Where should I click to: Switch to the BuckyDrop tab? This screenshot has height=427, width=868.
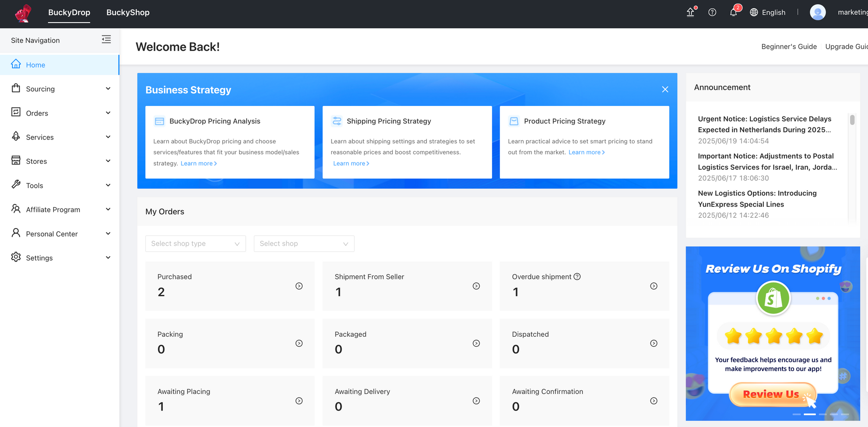[x=69, y=13]
